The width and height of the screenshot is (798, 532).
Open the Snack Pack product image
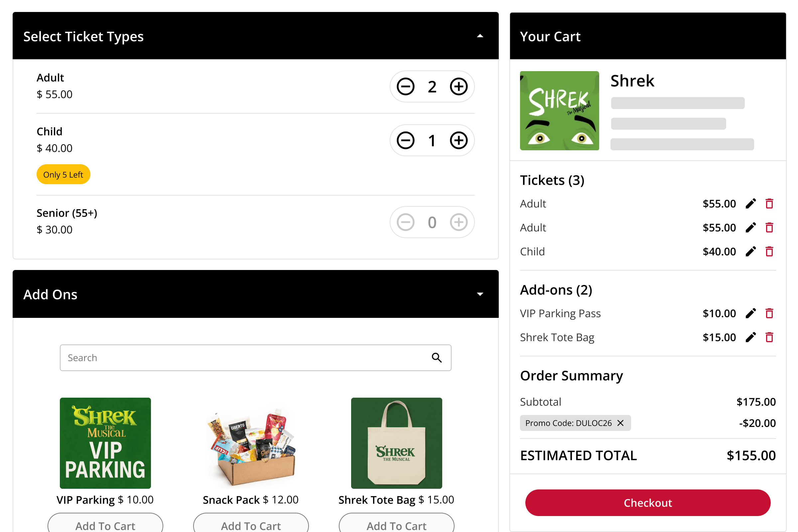pyautogui.click(x=251, y=443)
